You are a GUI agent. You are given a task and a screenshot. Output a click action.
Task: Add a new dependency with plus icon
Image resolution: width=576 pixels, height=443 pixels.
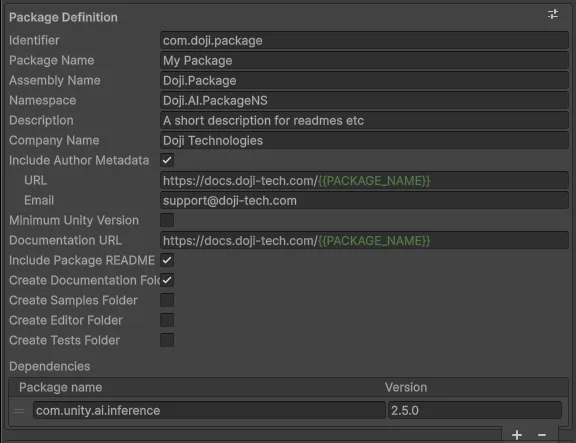(517, 435)
